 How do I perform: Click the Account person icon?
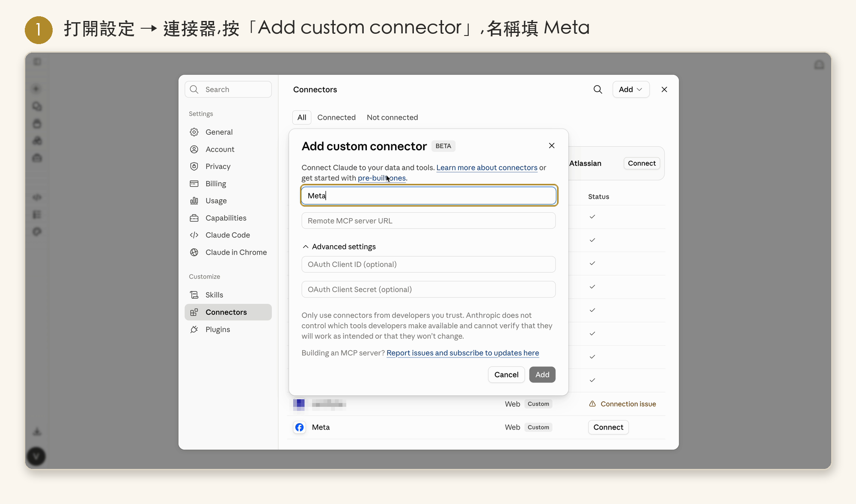point(194,149)
